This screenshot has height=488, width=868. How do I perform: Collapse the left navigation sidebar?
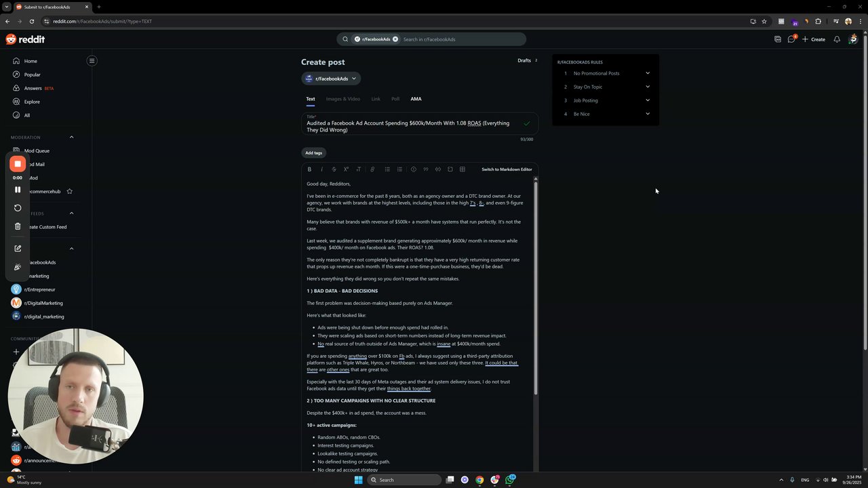point(92,61)
